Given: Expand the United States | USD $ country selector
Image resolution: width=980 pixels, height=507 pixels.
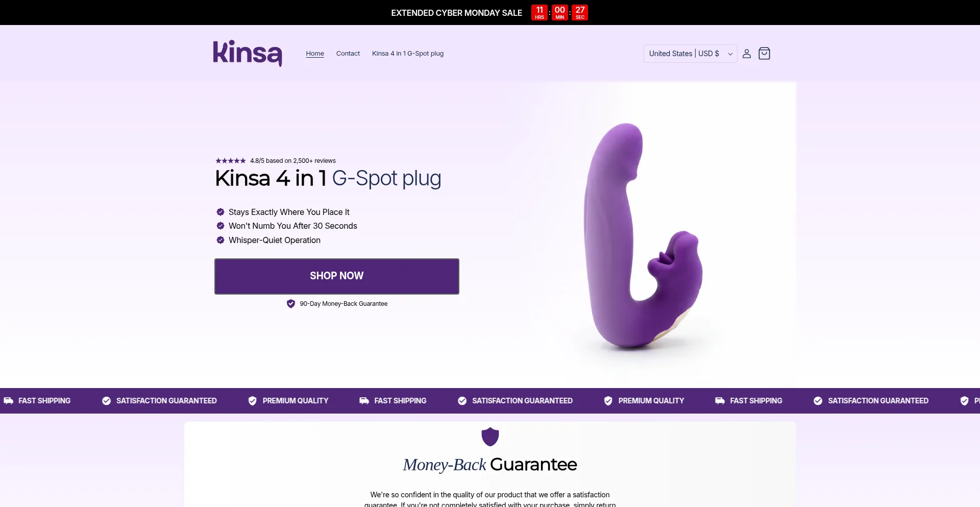Looking at the screenshot, I should [690, 54].
